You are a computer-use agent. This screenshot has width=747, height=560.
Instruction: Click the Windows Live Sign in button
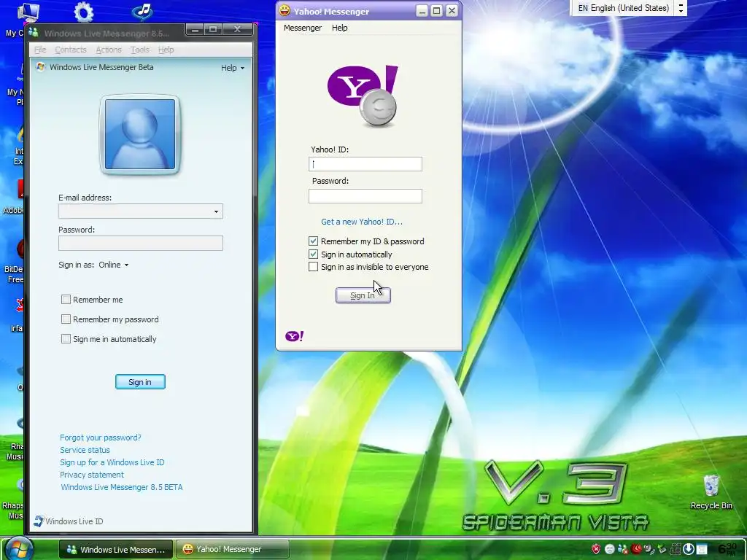click(x=140, y=382)
